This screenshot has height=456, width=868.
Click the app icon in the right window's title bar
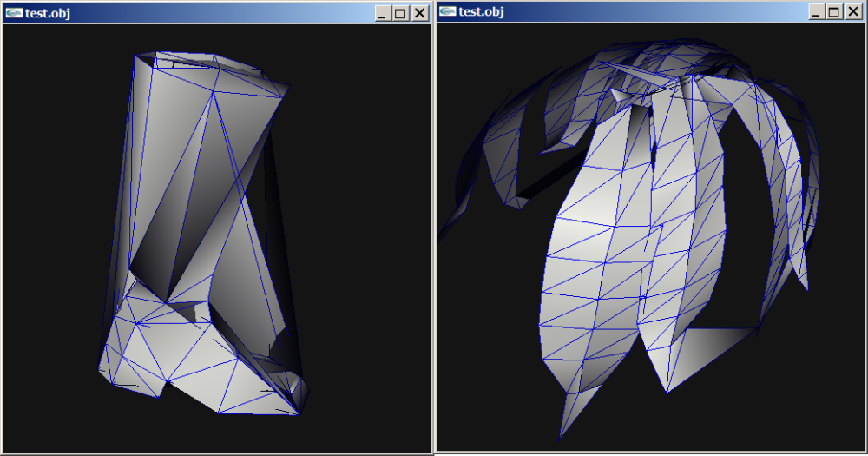coord(448,11)
